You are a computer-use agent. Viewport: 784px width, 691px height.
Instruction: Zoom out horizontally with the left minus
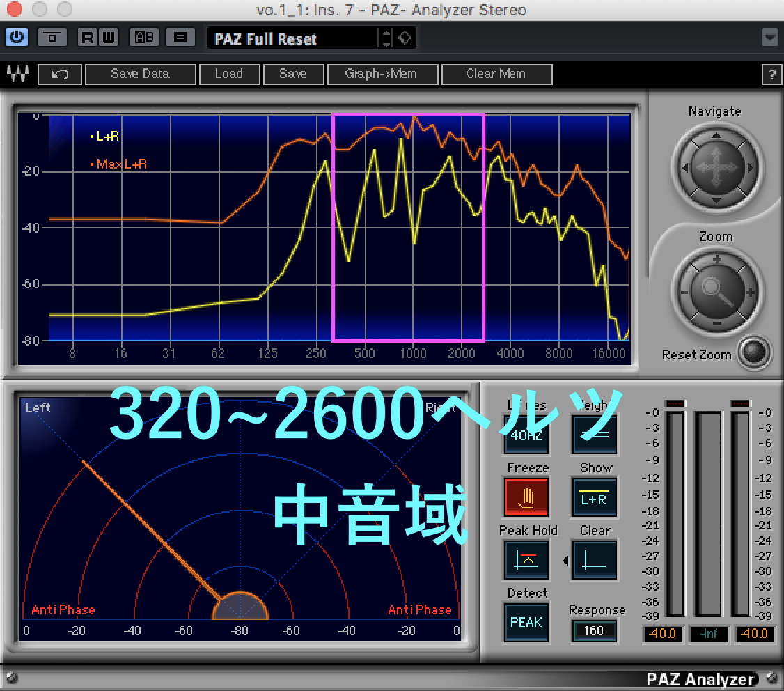point(684,293)
